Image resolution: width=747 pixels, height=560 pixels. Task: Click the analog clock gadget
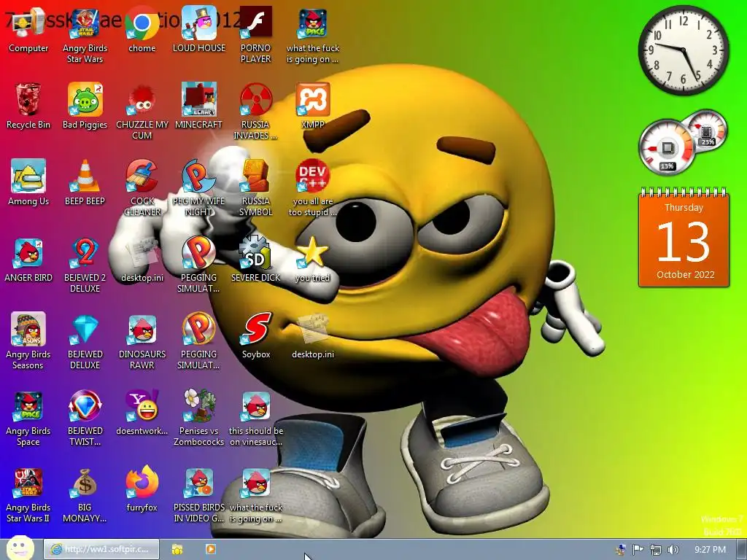[x=683, y=50]
